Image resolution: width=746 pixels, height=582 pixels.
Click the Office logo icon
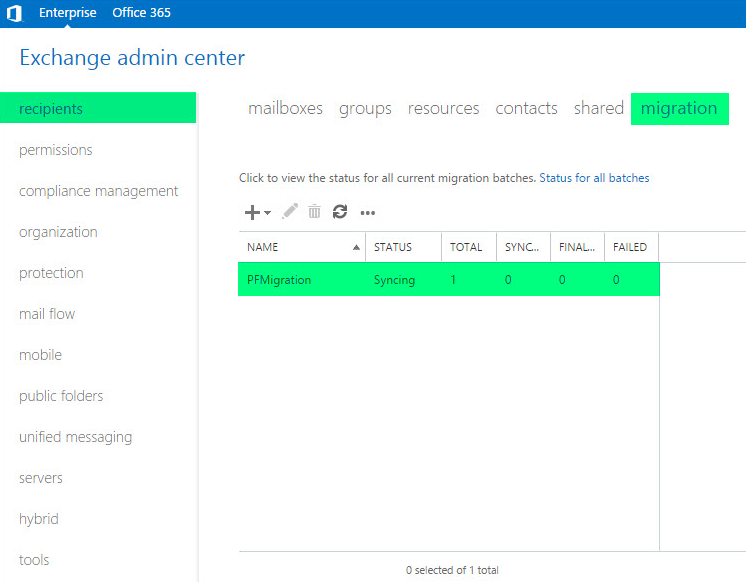pyautogui.click(x=14, y=13)
